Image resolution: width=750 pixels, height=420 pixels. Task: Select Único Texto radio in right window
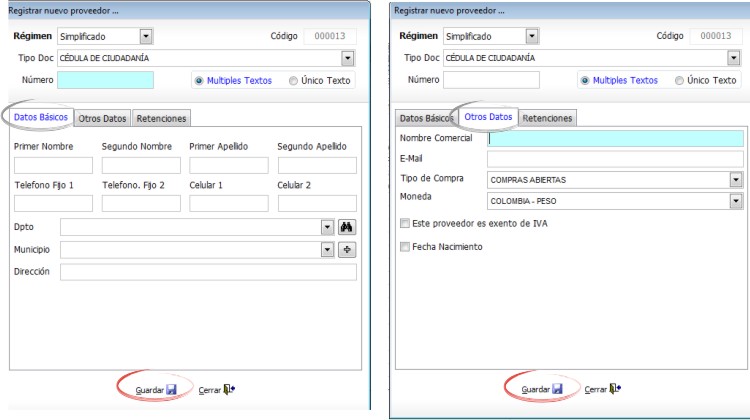(679, 80)
